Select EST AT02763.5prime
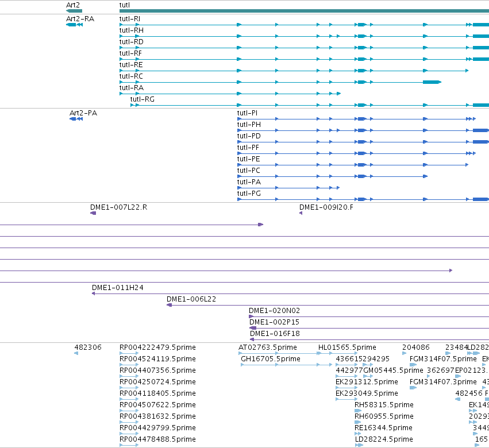This screenshot has height=448, width=489. click(268, 347)
